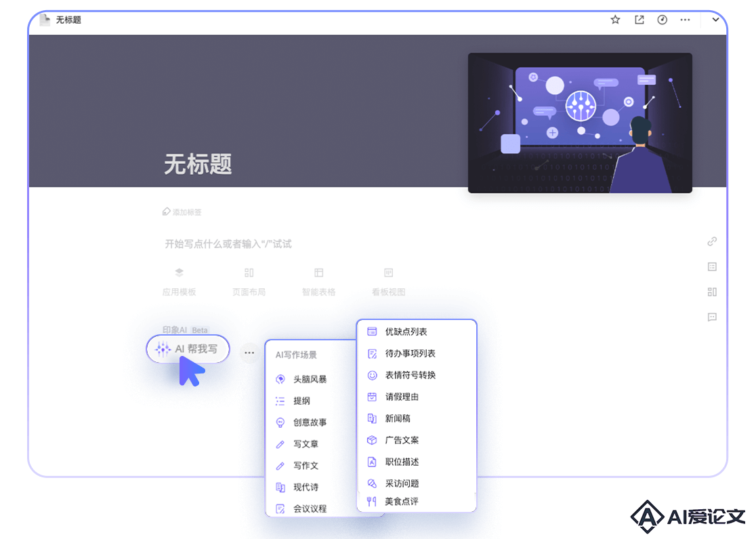
Task: Click the AI cover illustration thumbnail
Action: (580, 123)
